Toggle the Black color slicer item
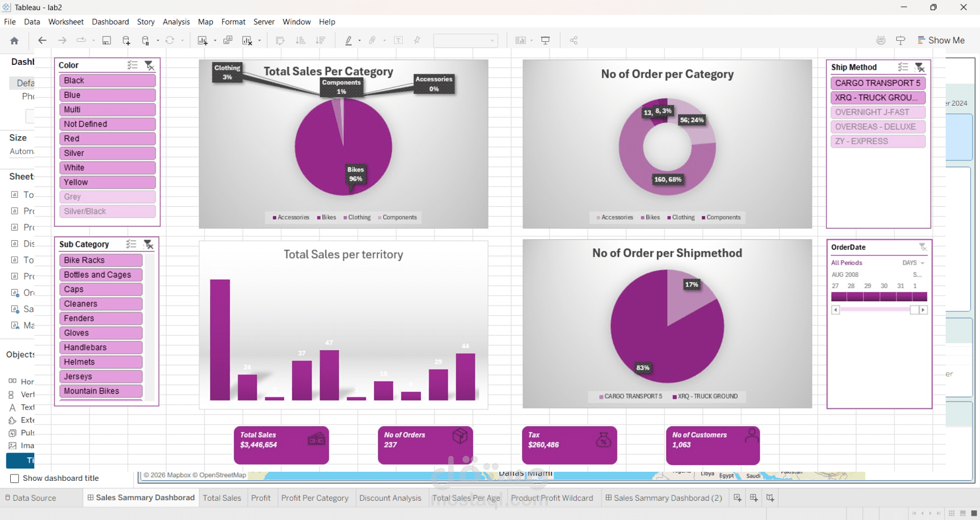Image resolution: width=980 pixels, height=520 pixels. tap(107, 80)
